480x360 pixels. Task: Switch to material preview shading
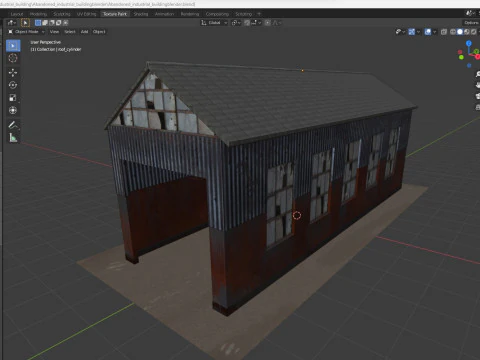[467, 32]
